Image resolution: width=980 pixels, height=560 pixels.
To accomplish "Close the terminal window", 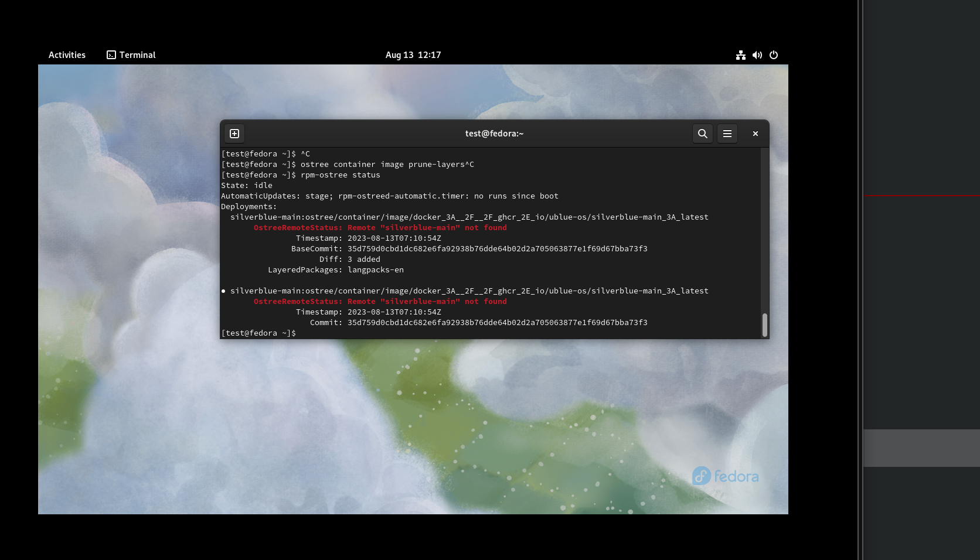I will coord(755,134).
